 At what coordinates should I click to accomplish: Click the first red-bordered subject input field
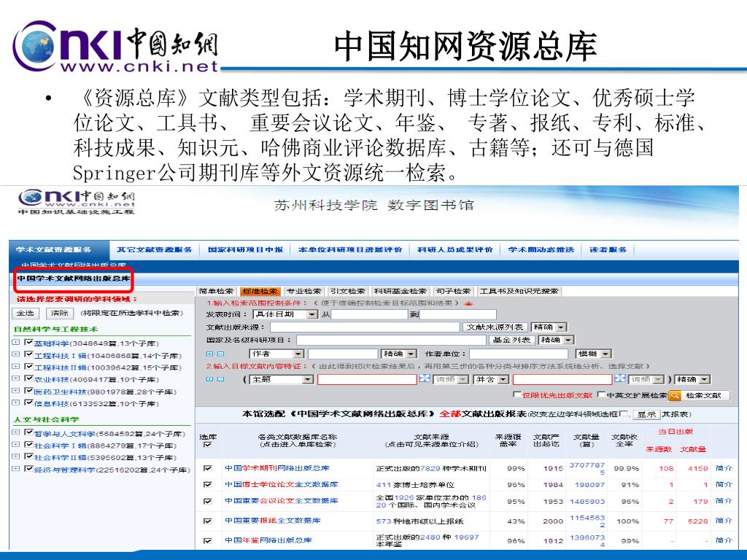click(367, 379)
